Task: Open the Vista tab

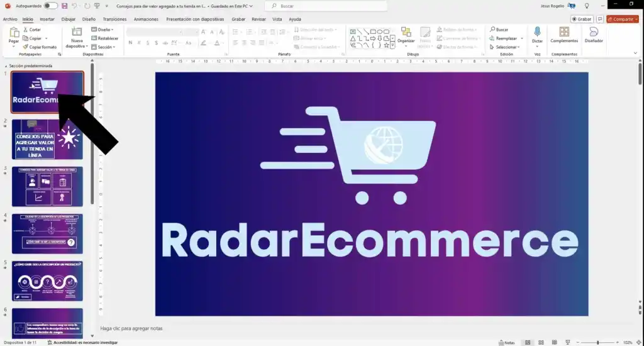Action: [277, 20]
